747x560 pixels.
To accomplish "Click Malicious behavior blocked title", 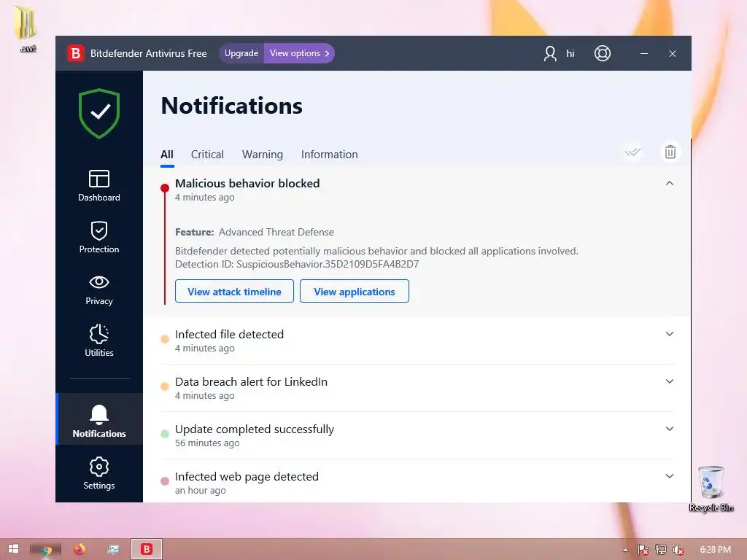I will [247, 183].
